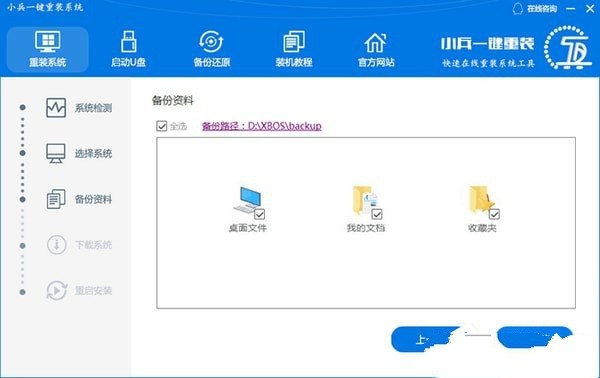Open the 重装系统 tab
600x378 pixels.
[x=48, y=49]
